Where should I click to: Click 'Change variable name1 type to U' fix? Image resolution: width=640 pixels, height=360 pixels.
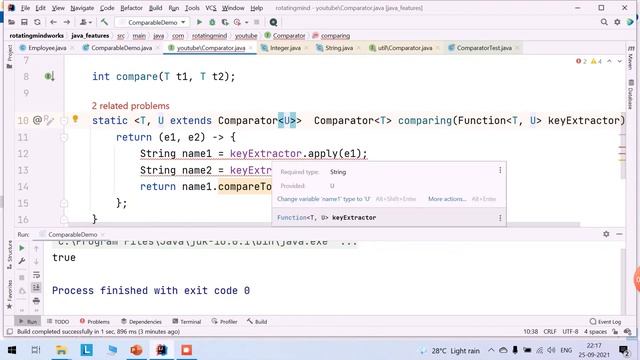324,199
